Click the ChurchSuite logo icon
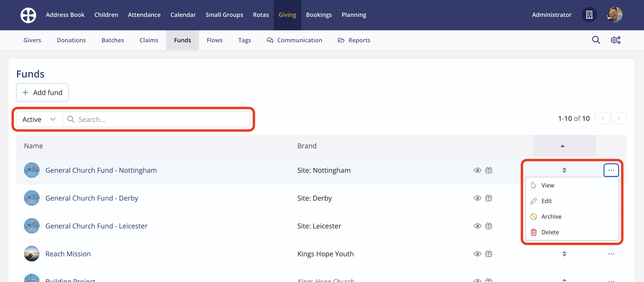 tap(28, 15)
